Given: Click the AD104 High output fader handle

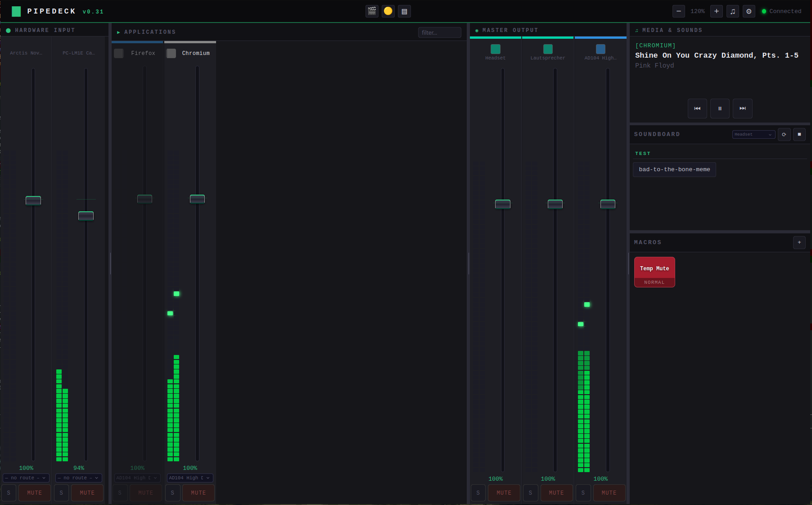Looking at the screenshot, I should click(x=608, y=204).
